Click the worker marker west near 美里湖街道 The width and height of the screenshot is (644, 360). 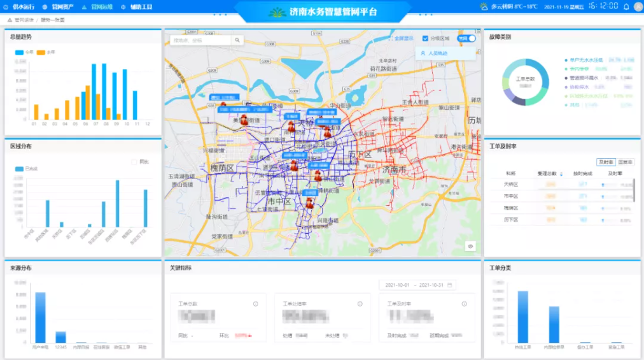coord(244,120)
